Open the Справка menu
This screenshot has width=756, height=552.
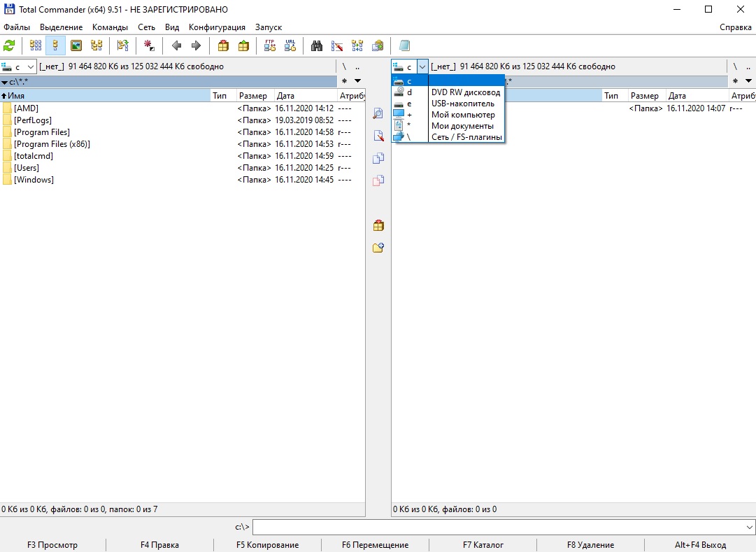click(x=735, y=27)
